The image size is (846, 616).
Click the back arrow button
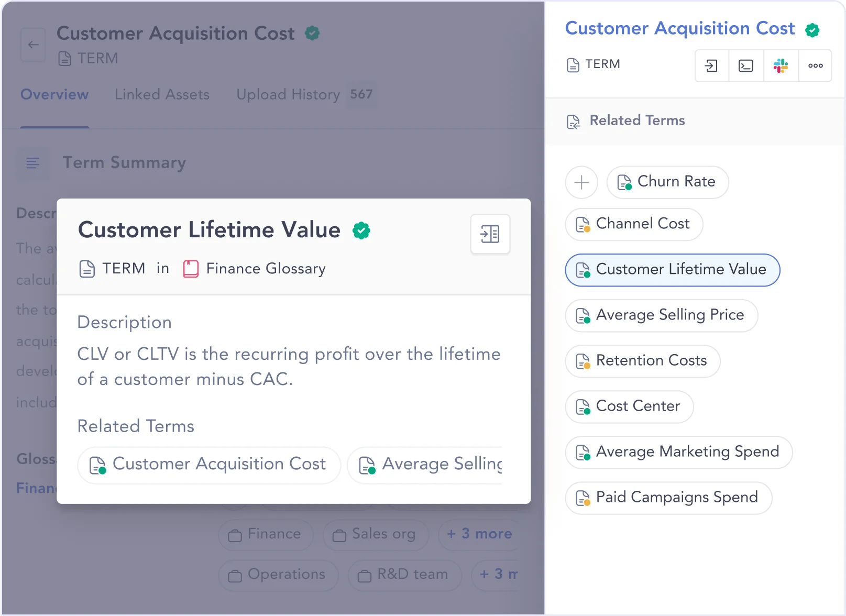coord(33,45)
